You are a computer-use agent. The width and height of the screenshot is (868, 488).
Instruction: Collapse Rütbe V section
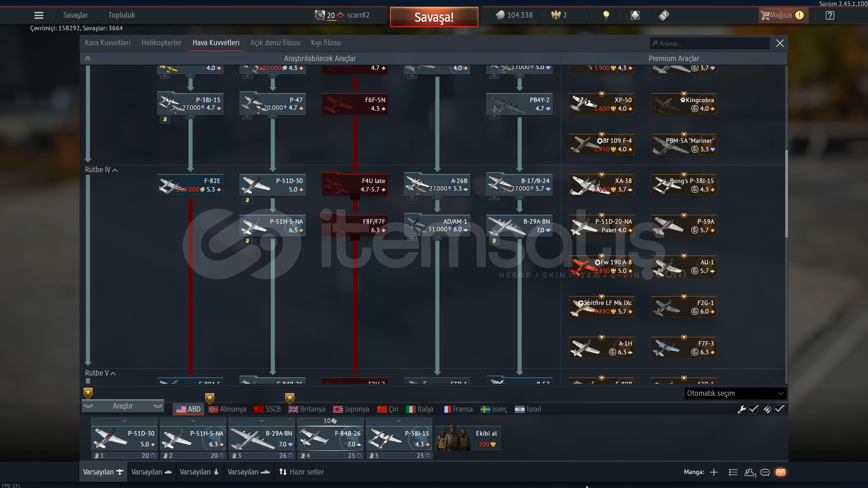(100, 373)
